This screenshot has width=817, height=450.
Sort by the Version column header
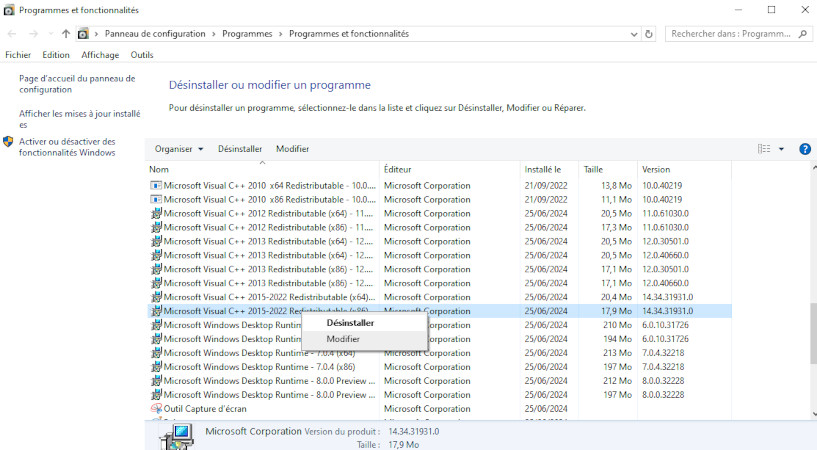coord(684,169)
